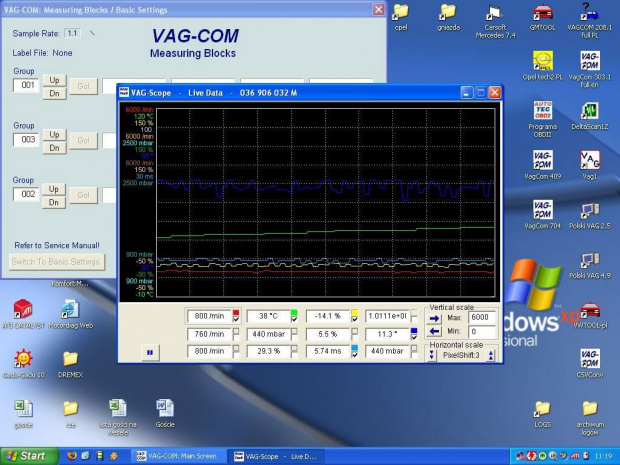Image resolution: width=620 pixels, height=465 pixels.
Task: Click the Vertical scale Min field
Action: coord(482,331)
